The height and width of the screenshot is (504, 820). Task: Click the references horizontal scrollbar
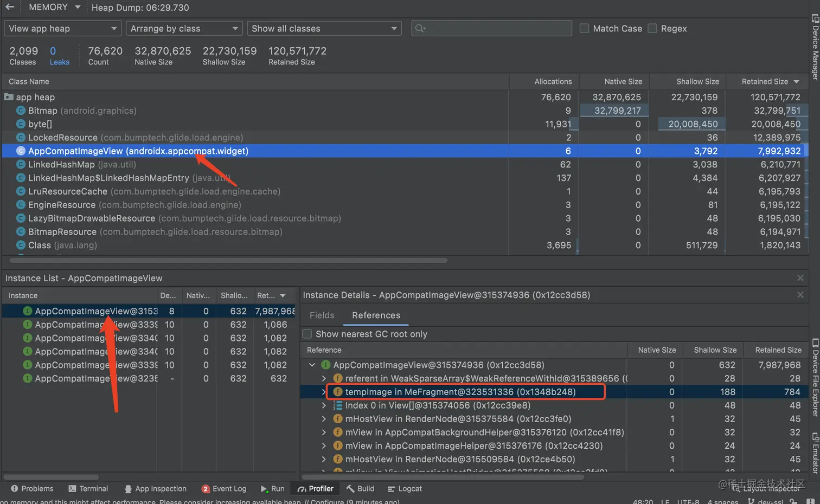[x=443, y=477]
